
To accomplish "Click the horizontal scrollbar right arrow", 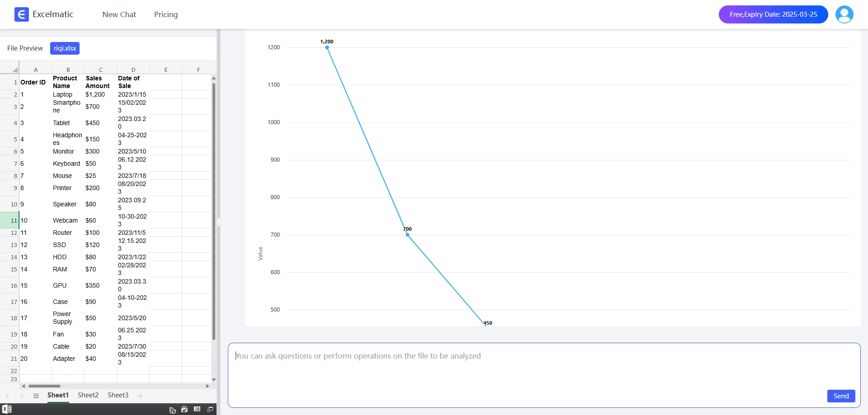I will coord(208,386).
